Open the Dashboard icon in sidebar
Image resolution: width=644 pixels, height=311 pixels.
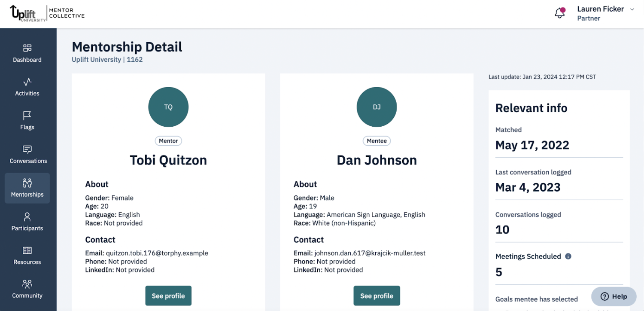[27, 48]
